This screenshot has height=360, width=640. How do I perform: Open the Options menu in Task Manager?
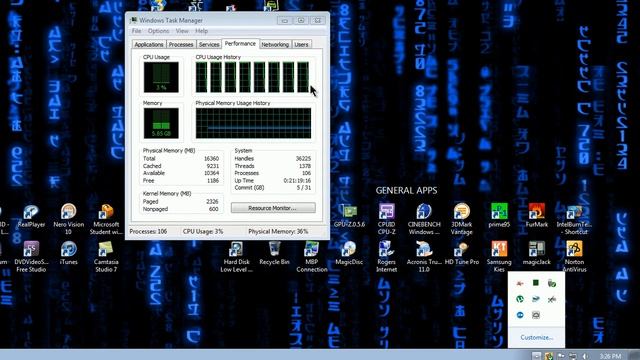[158, 31]
